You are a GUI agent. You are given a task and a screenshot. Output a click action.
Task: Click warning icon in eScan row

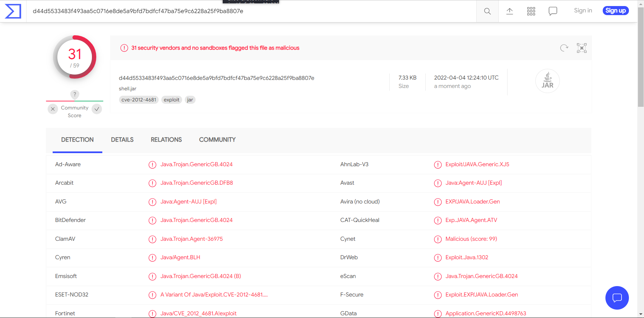[438, 276]
